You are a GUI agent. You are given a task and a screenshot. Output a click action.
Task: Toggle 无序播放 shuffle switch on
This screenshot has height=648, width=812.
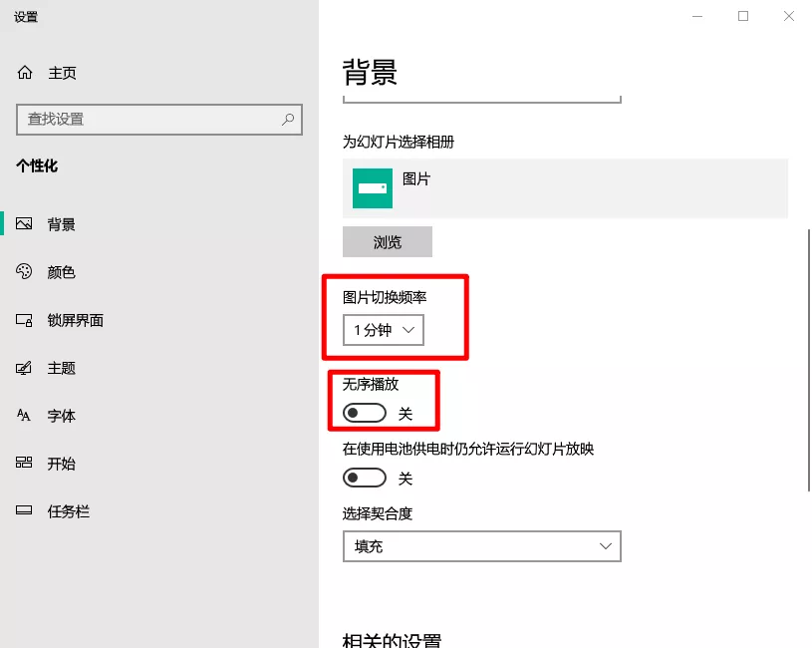click(x=364, y=412)
